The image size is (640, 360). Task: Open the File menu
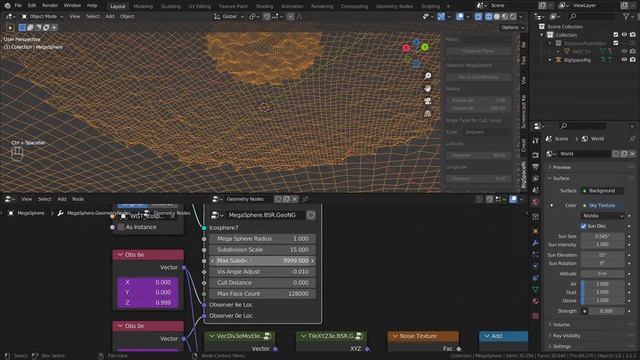point(18,6)
